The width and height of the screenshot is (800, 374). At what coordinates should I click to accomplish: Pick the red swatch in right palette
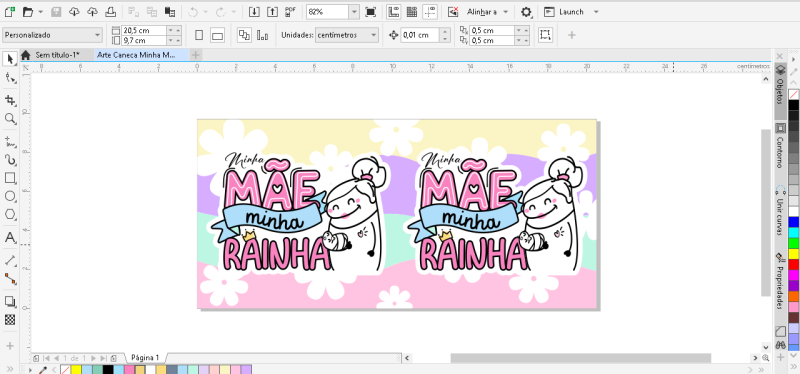tap(793, 264)
